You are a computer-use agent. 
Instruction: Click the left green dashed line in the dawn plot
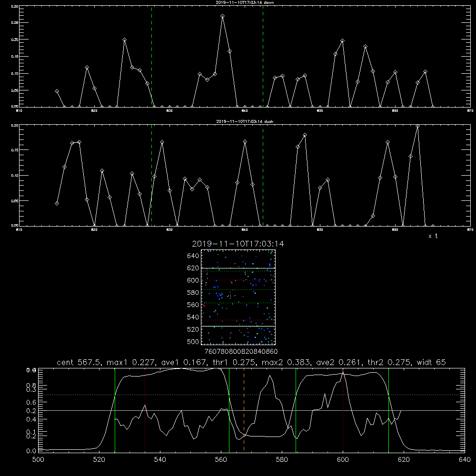tap(151, 56)
